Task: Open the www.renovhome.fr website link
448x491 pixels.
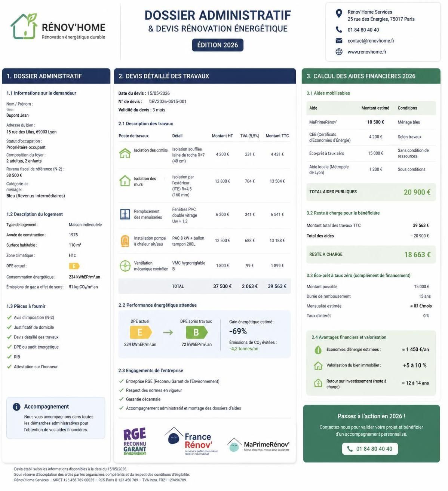Action: 367,52
